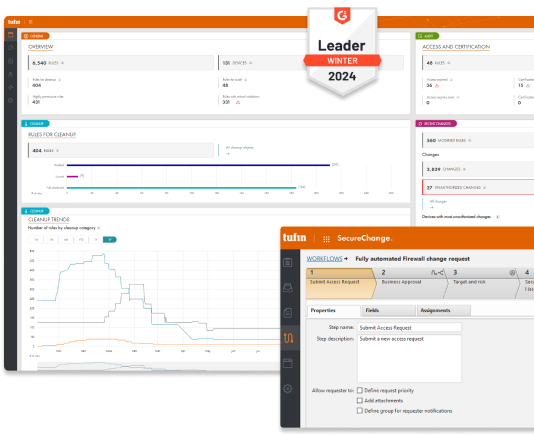Click the OVERVIEW heading
The image size is (534, 436).
click(41, 47)
